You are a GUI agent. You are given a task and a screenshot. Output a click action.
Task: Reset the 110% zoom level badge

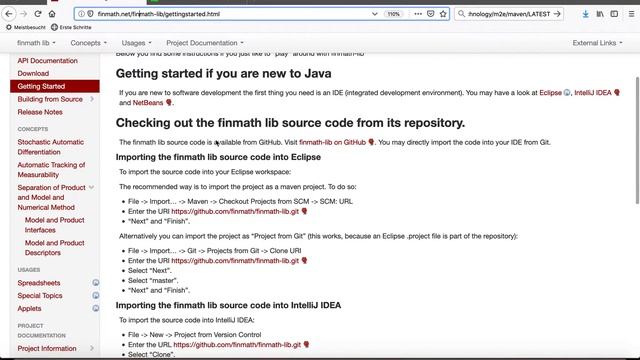[393, 14]
